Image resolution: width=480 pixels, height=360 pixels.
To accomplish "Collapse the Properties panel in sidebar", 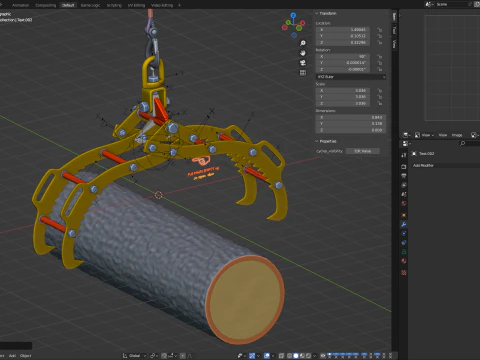I will click(x=326, y=141).
